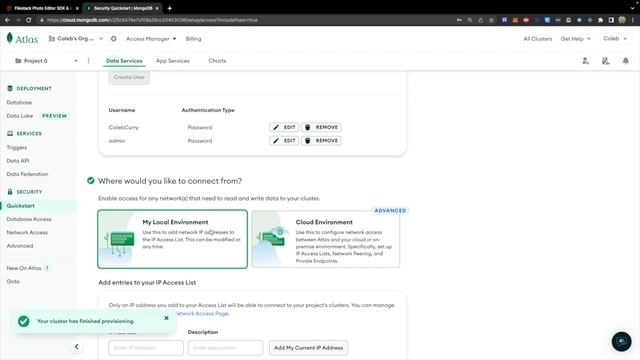Open notifications bell icon
Viewport: 640px width, 360px height.
pyautogui.click(x=626, y=61)
